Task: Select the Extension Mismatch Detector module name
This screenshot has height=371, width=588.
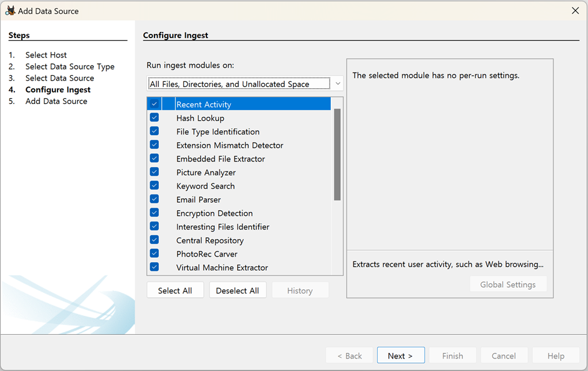Action: click(x=230, y=145)
